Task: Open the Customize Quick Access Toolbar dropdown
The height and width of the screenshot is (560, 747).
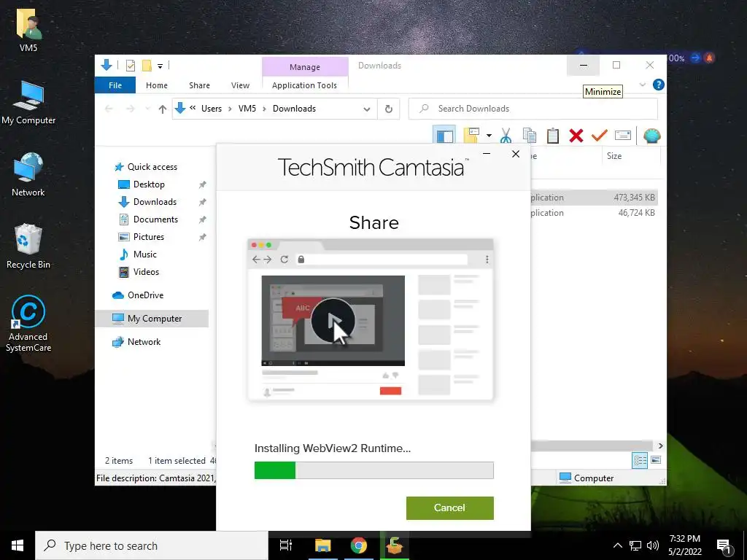Action: 160,66
